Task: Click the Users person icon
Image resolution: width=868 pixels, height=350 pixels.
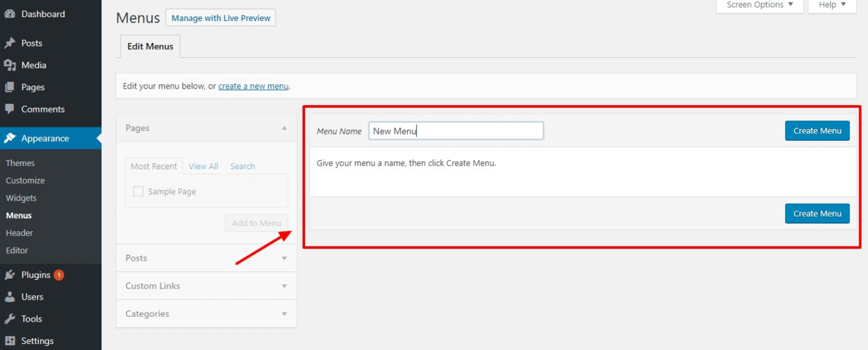Action: [x=9, y=297]
